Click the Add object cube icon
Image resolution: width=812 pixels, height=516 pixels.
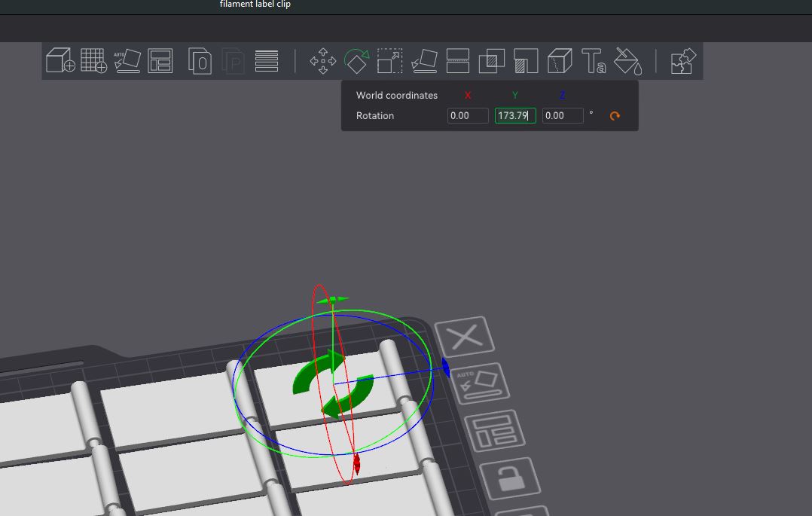click(x=60, y=61)
